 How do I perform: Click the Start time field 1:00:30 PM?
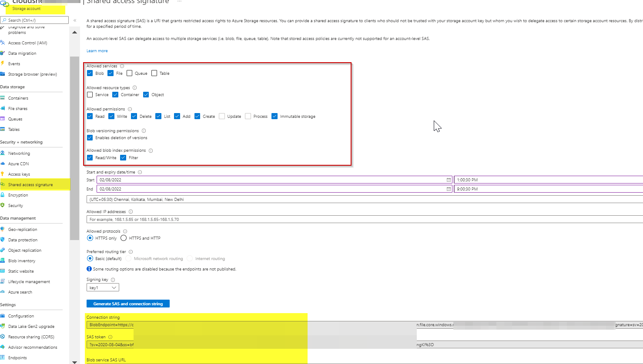(x=548, y=180)
